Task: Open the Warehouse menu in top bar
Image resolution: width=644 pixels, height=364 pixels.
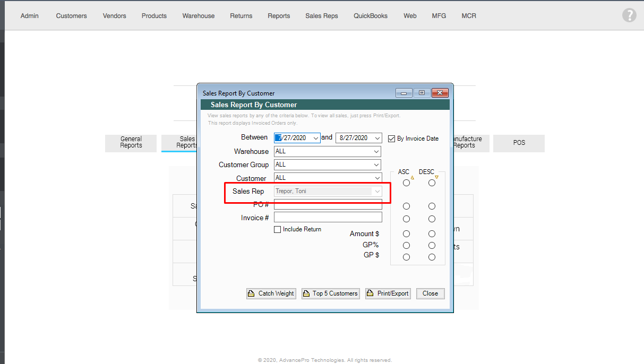Action: click(199, 16)
